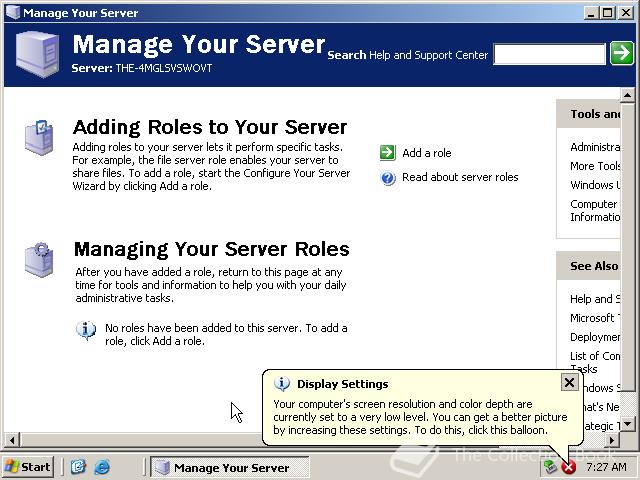
Task: Click the window title bar server icon
Action: 13,12
